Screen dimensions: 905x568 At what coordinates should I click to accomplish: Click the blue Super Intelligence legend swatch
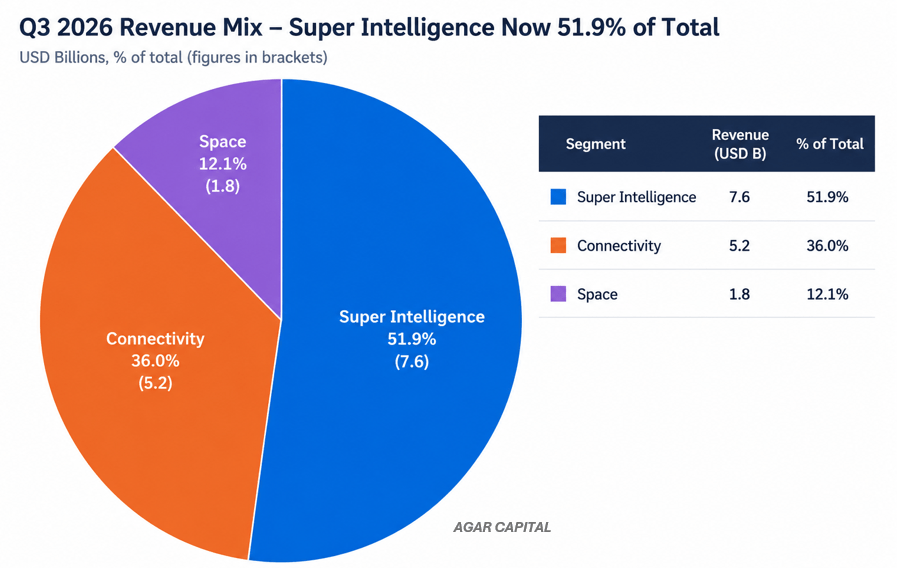click(x=558, y=197)
